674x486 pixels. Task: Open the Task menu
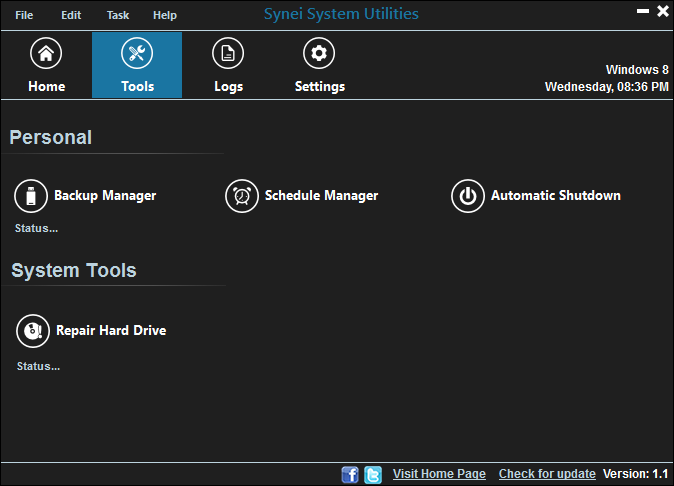[x=118, y=15]
